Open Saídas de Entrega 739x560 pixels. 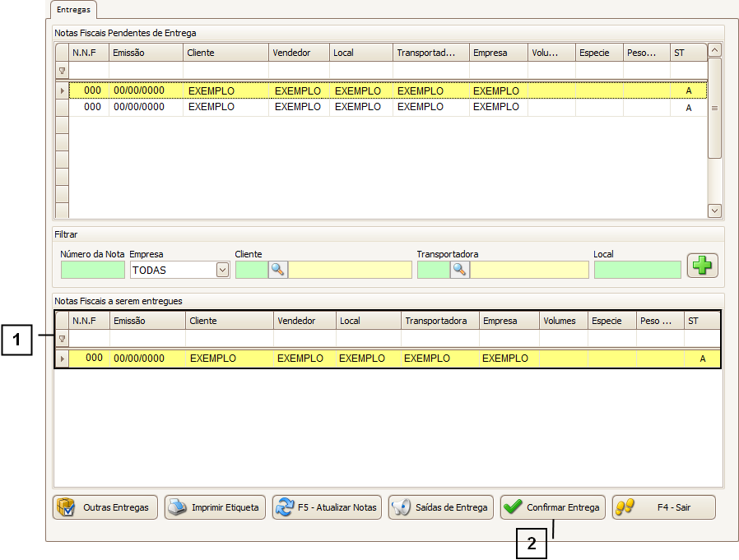(x=440, y=507)
